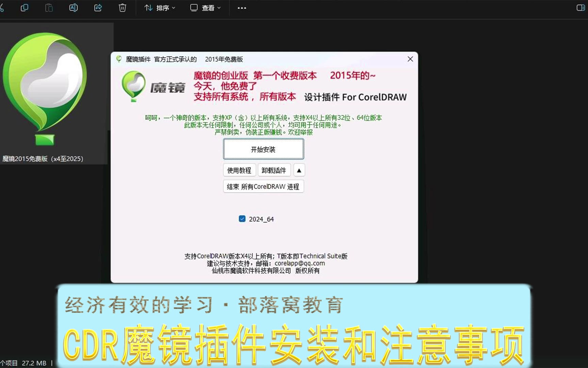
Task: Click the 开始安装 button
Action: (263, 149)
